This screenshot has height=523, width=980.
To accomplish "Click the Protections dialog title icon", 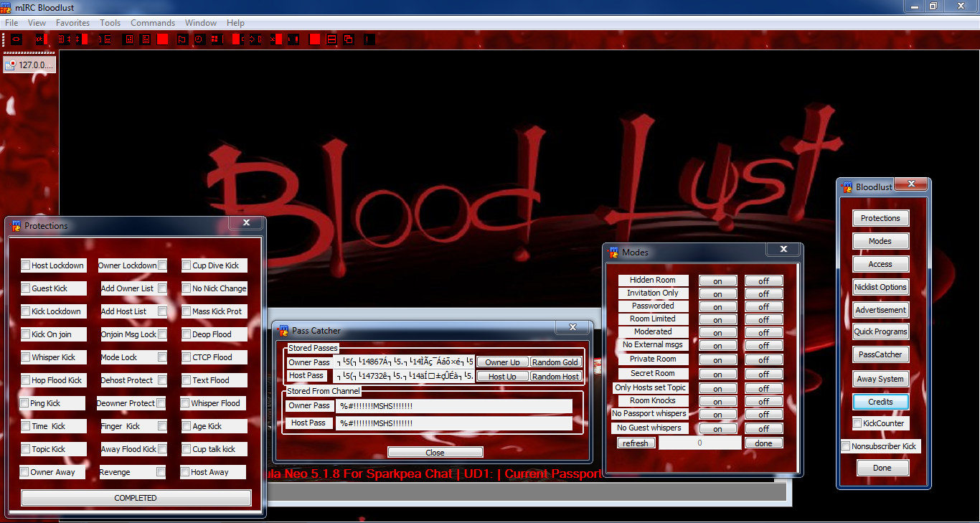I will tap(17, 226).
